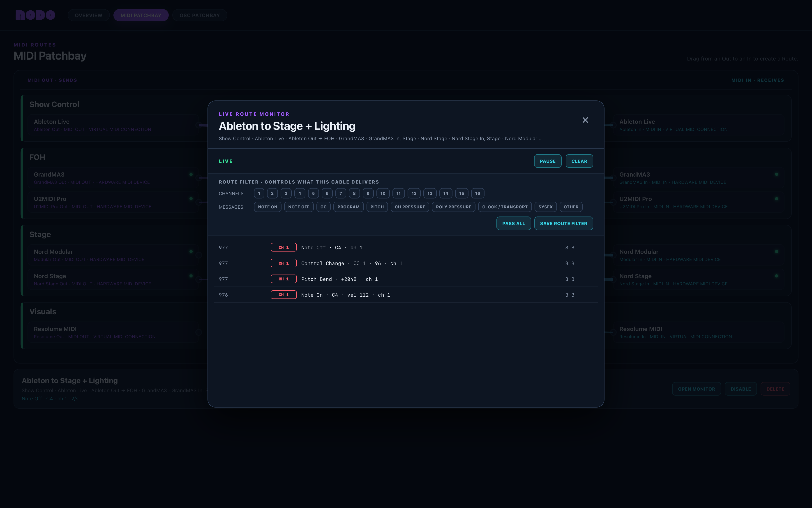Toggle channel 16 filter chip
This screenshot has height=508, width=812.
[x=478, y=193]
